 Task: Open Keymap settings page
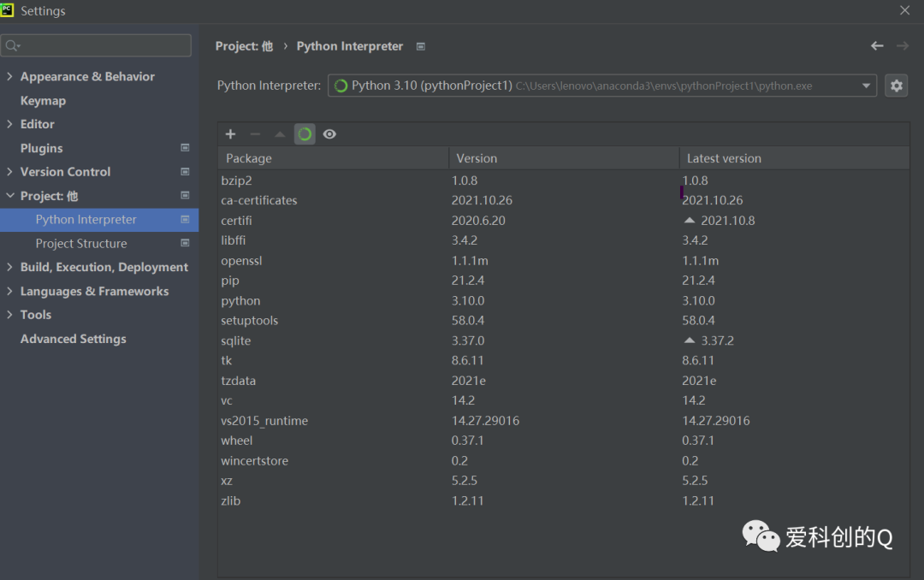click(43, 101)
